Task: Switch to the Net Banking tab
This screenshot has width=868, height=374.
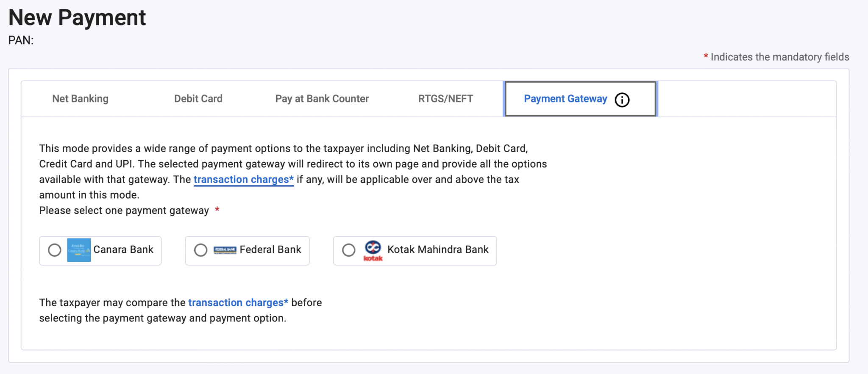Action: (x=81, y=99)
